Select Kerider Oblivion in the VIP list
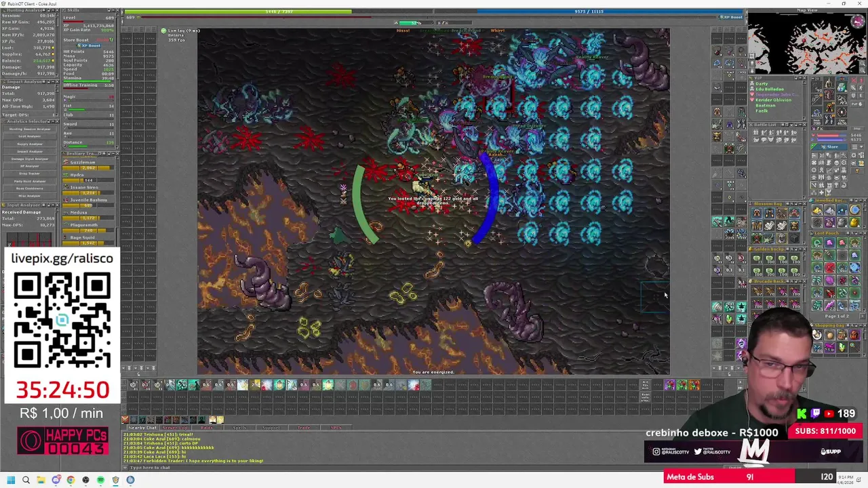Screen dimensions: 868x488 tap(773, 100)
